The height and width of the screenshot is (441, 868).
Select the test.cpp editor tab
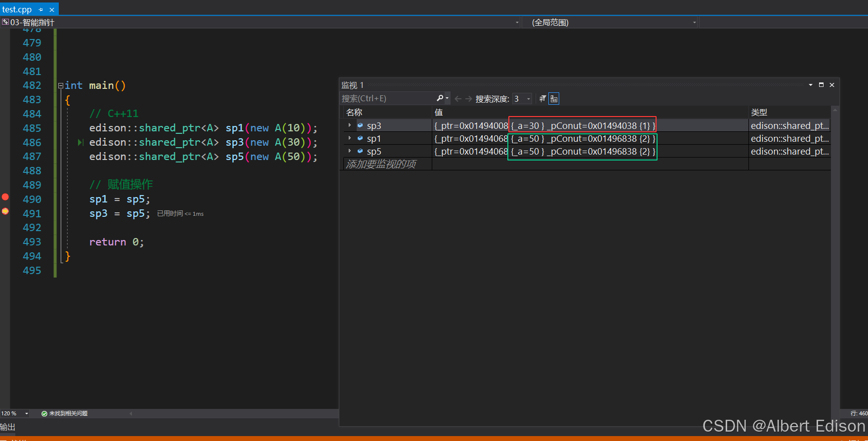(x=17, y=9)
